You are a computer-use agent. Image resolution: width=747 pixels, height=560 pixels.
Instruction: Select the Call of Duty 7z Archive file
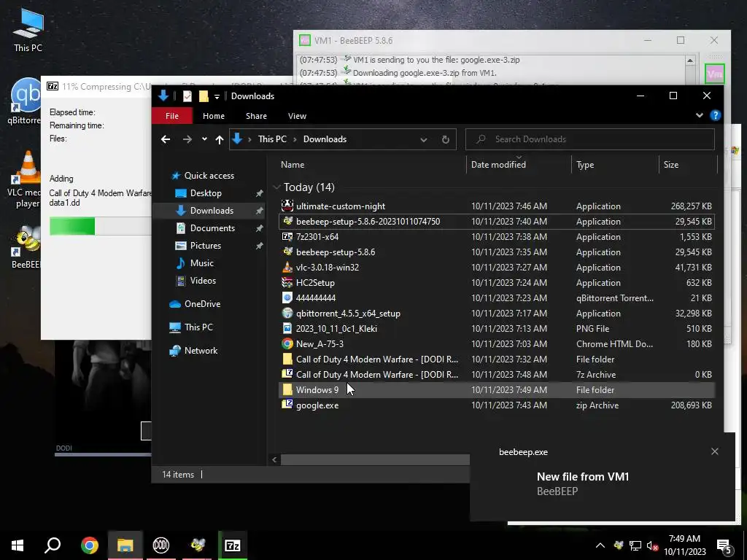point(496,374)
